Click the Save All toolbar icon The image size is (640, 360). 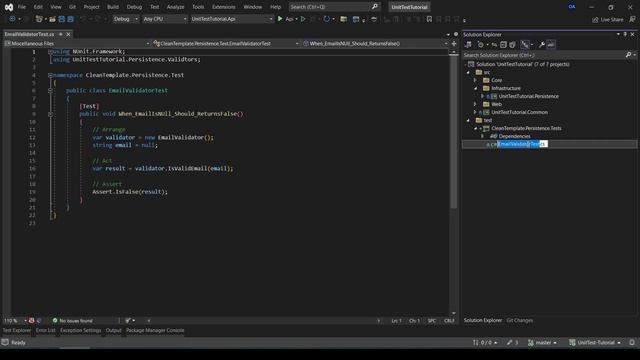click(70, 19)
